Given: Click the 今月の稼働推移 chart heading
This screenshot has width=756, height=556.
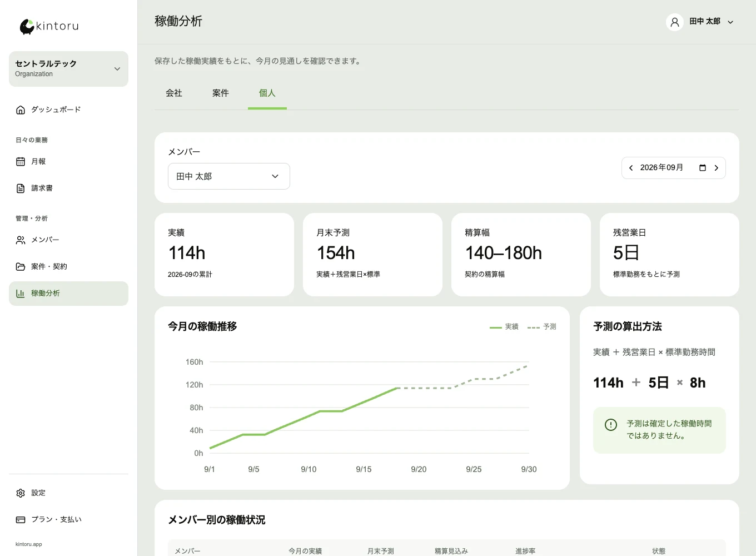Looking at the screenshot, I should point(202,326).
